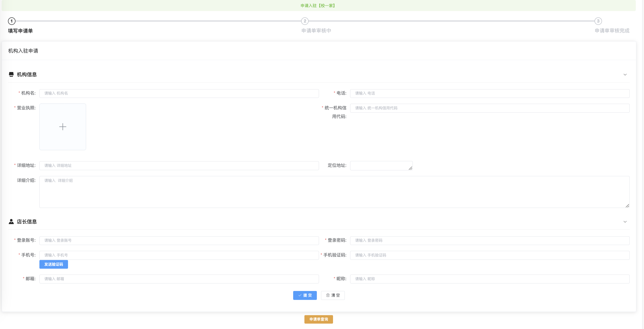Select step circle 1 填写申请单
Viewport: 644px width, 329px height.
pyautogui.click(x=11, y=21)
